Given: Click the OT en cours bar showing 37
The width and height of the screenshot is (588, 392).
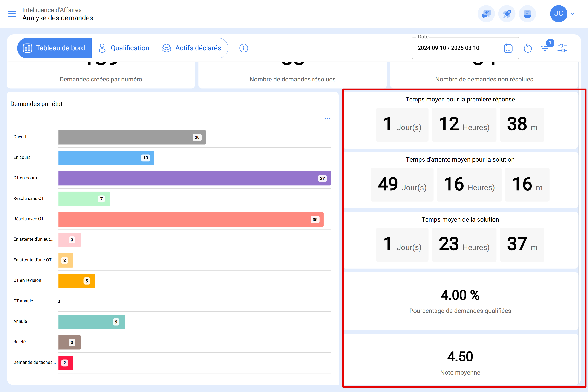Looking at the screenshot, I should pos(194,178).
